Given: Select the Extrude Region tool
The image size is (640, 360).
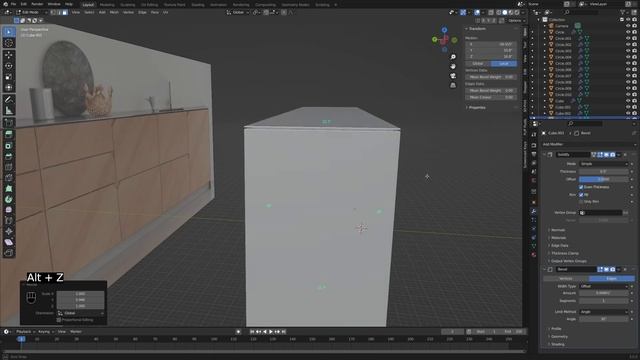Looking at the screenshot, I should pos(9,135).
